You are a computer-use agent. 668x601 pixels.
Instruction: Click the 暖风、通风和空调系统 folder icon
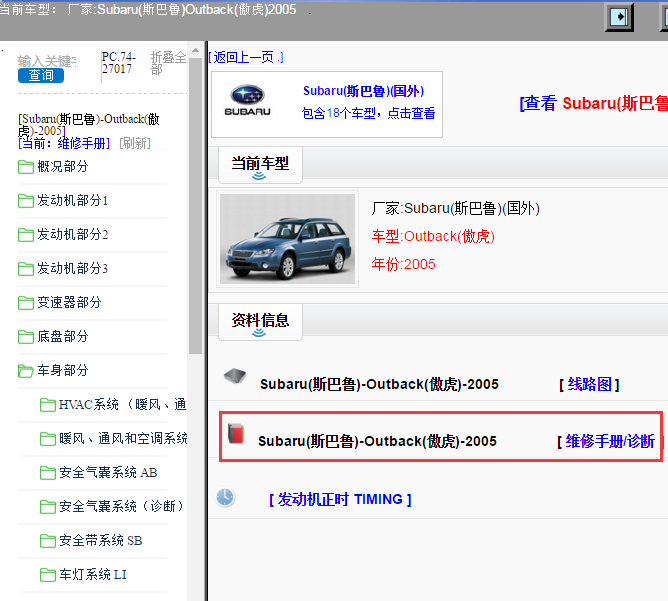tap(47, 439)
